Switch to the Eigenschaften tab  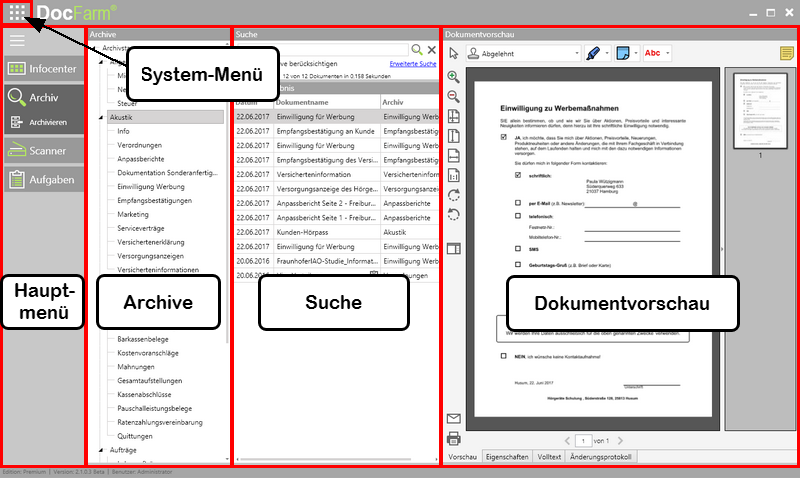coord(506,456)
